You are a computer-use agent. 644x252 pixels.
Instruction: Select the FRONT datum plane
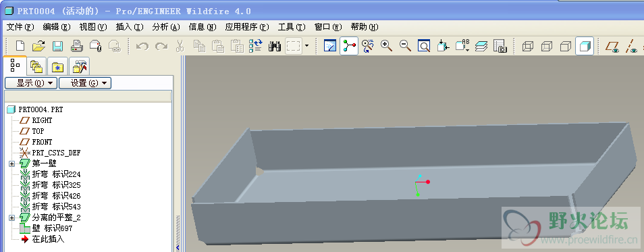(x=42, y=142)
